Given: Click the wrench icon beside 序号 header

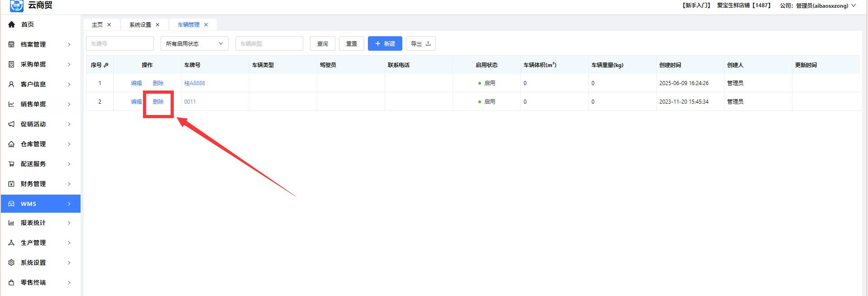Looking at the screenshot, I should tap(106, 65).
